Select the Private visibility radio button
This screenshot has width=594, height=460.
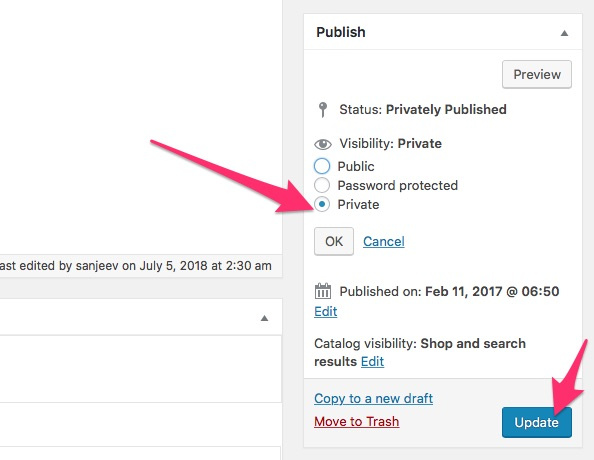coord(322,205)
